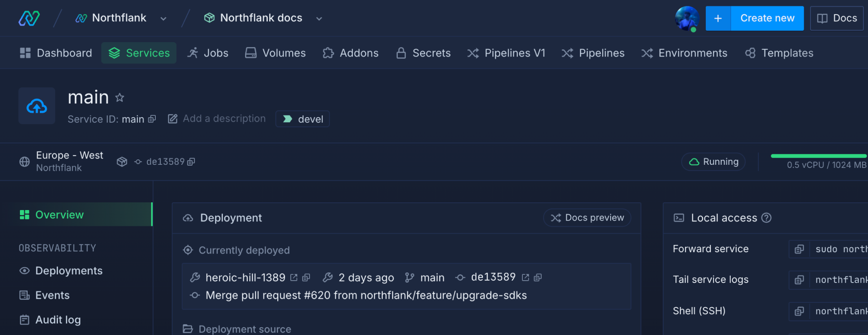The image size is (868, 335).
Task: Open the Northflank docs project dropdown chevron
Action: [x=319, y=19]
